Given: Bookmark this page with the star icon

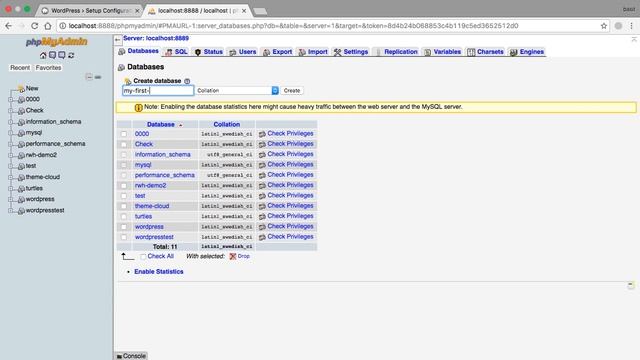Looking at the screenshot, I should [x=604, y=26].
